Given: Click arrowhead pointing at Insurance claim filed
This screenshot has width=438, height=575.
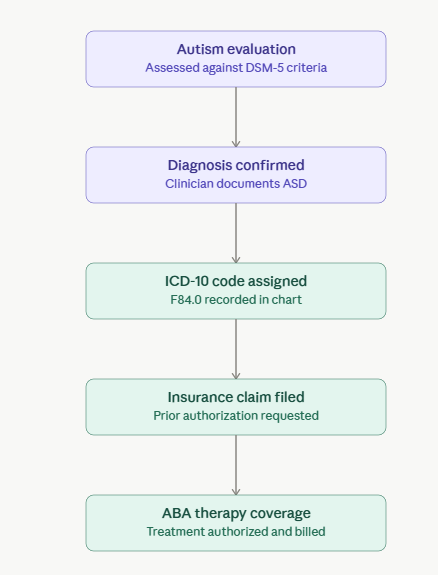Looking at the screenshot, I should (x=236, y=376).
